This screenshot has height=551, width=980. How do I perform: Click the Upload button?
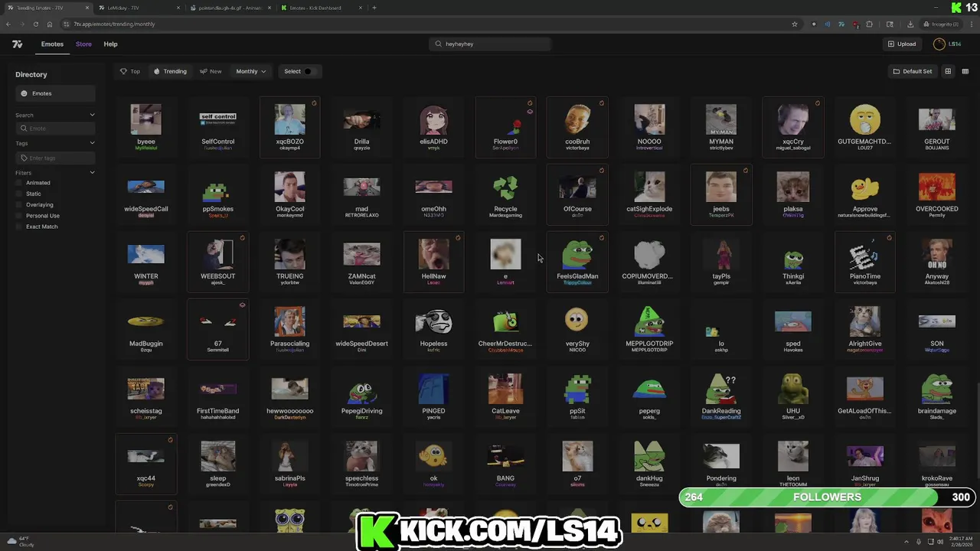pyautogui.click(x=902, y=44)
